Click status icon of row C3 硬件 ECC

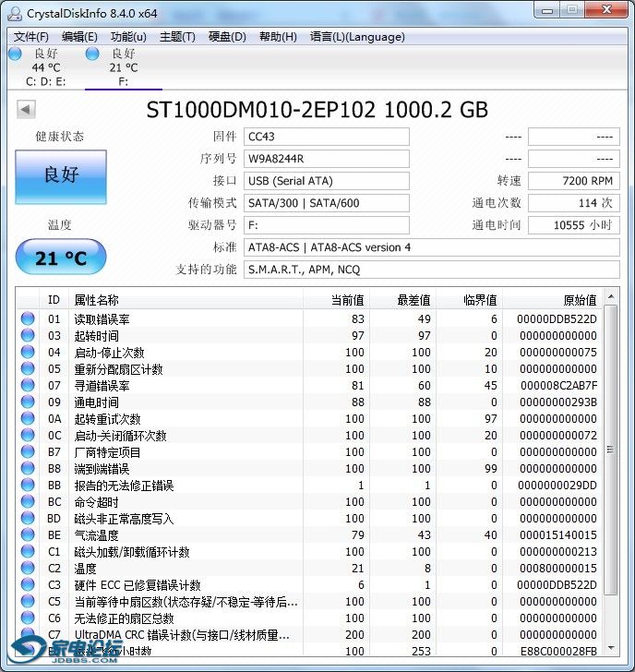coord(28,584)
